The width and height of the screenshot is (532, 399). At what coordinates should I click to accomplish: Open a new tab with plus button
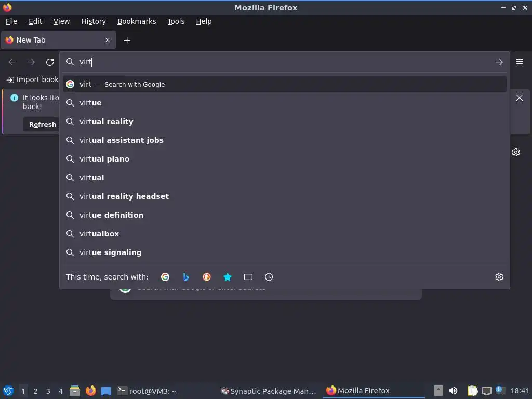127,41
